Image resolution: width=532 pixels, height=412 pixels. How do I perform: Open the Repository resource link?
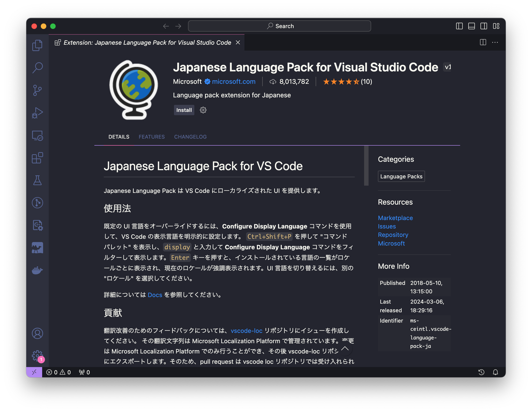pyautogui.click(x=393, y=235)
